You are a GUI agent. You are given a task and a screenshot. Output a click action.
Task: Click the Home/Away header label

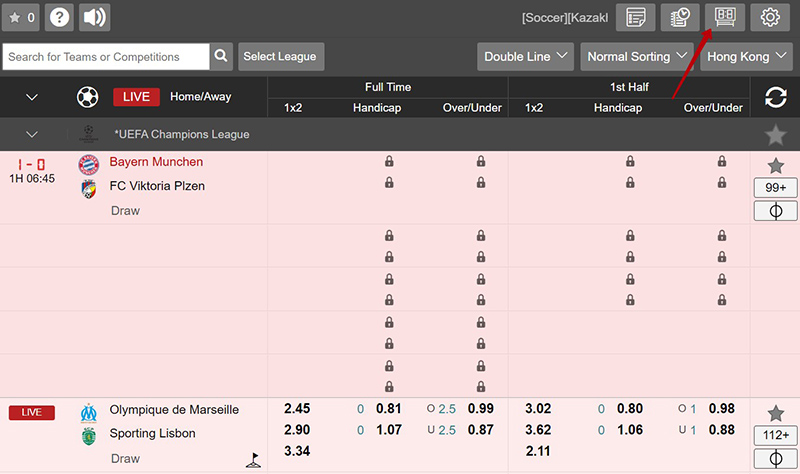click(201, 96)
